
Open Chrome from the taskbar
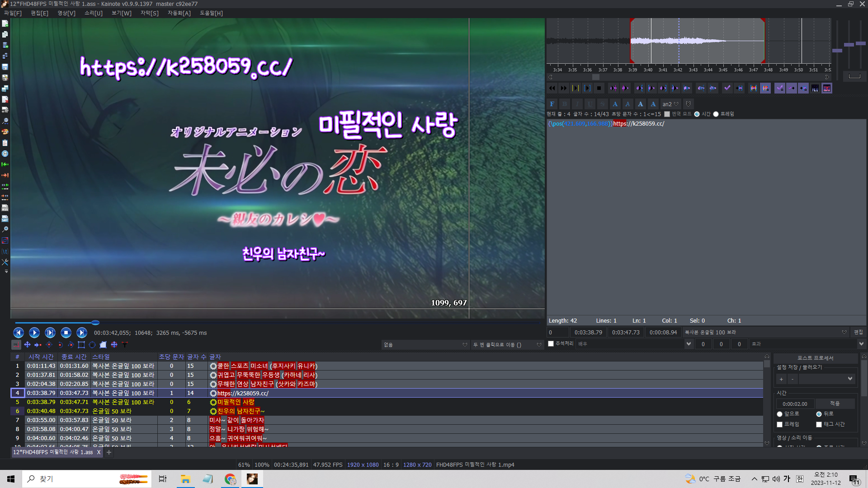230,479
